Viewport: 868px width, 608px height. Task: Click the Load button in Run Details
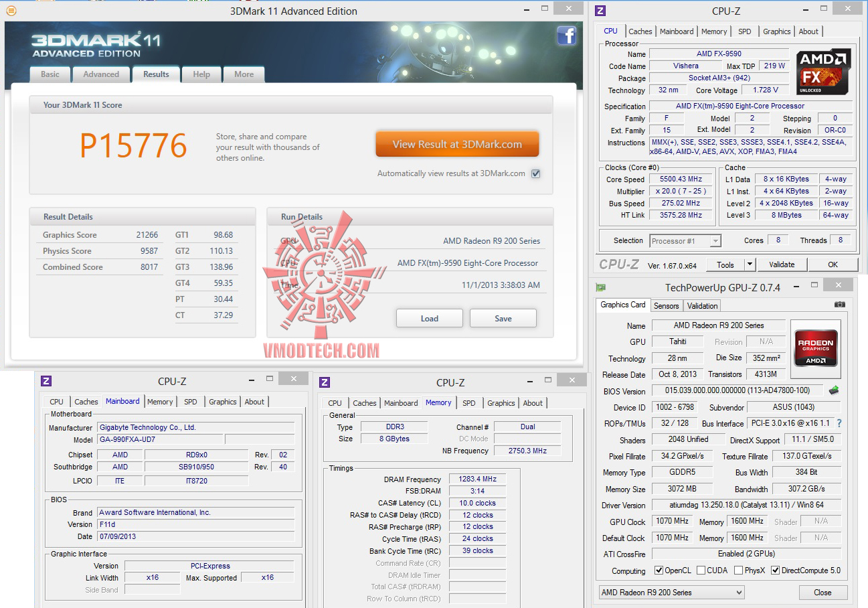(430, 319)
